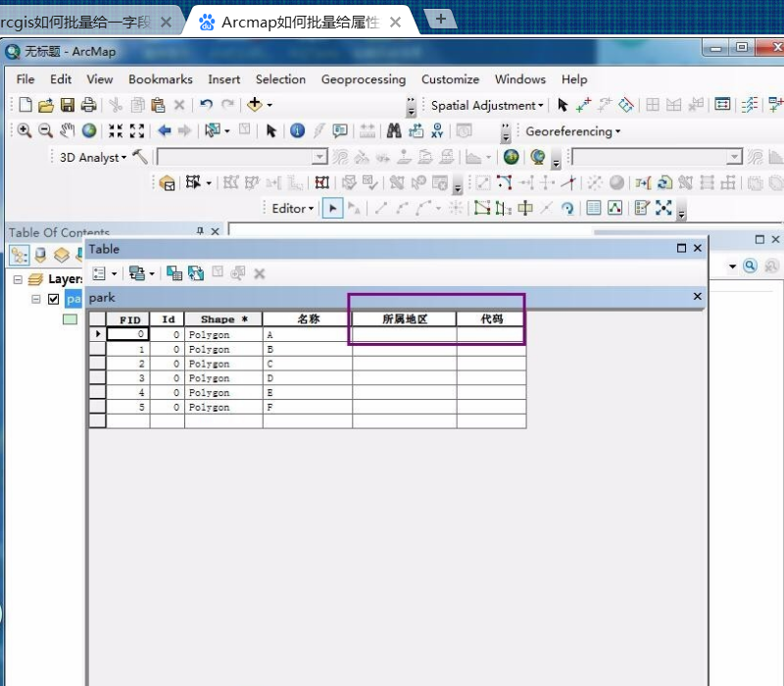Select the park layer in Table Of Contents
Screen dimensions: 784x686
pyautogui.click(x=73, y=299)
